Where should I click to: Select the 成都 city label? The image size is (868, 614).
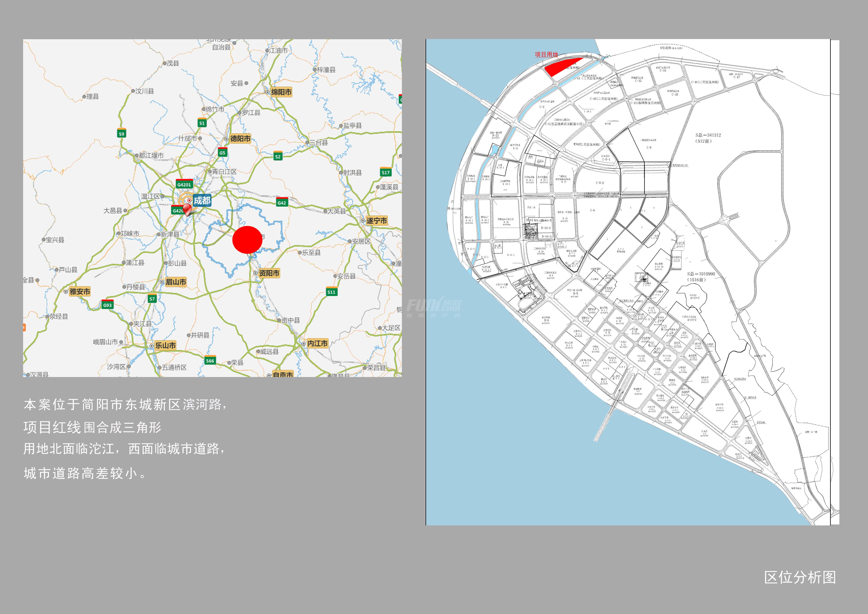(202, 200)
